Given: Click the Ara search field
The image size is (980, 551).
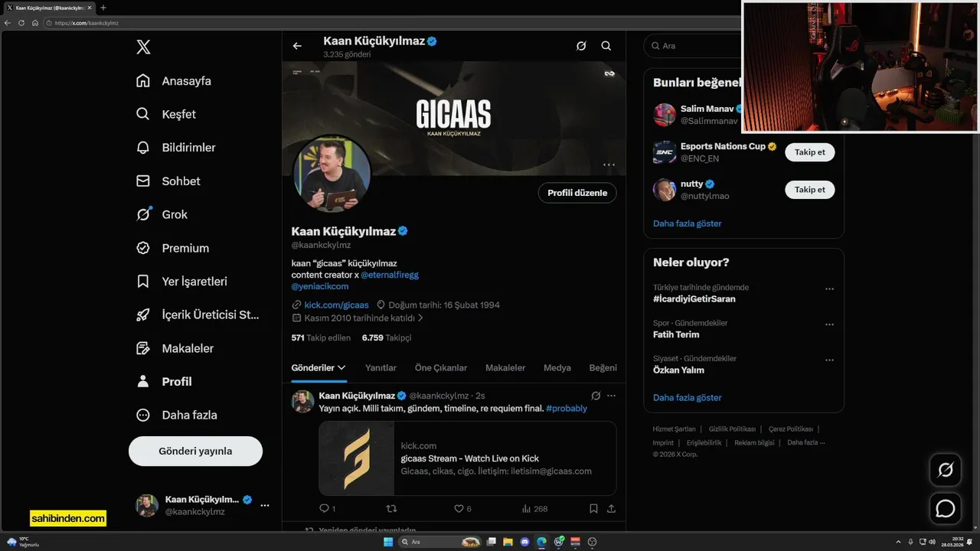Looking at the screenshot, I should [x=693, y=46].
